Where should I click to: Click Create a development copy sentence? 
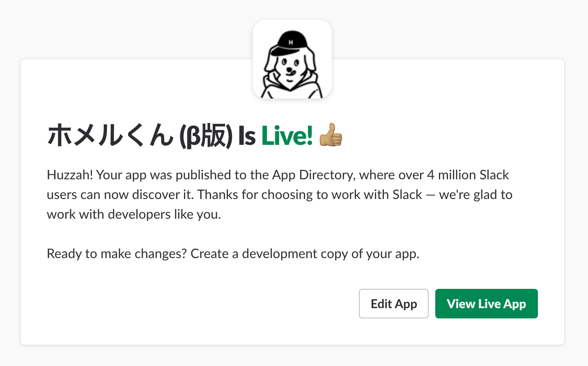305,254
